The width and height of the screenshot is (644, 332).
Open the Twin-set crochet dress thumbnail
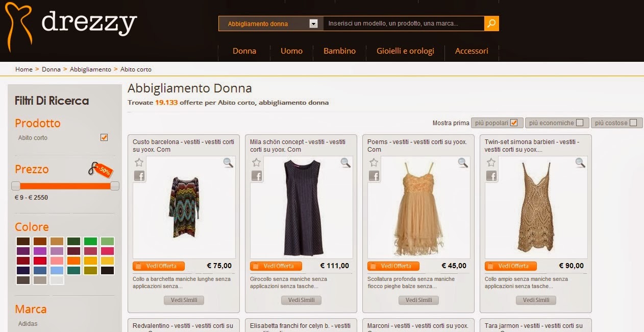tap(536, 207)
